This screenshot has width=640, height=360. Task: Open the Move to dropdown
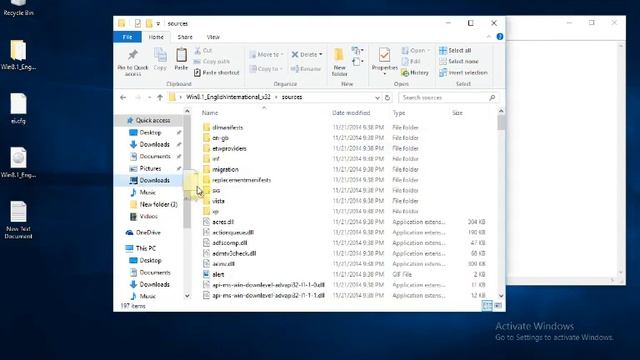(266, 54)
